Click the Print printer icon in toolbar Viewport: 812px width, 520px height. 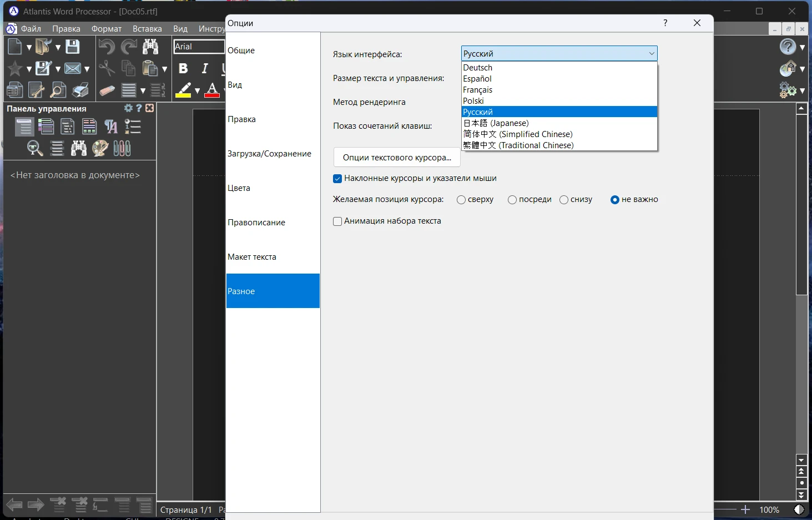coord(80,90)
